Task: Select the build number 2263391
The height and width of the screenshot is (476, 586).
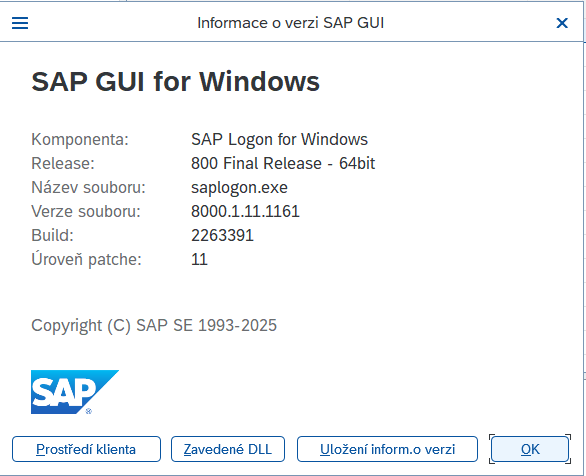Action: (222, 235)
